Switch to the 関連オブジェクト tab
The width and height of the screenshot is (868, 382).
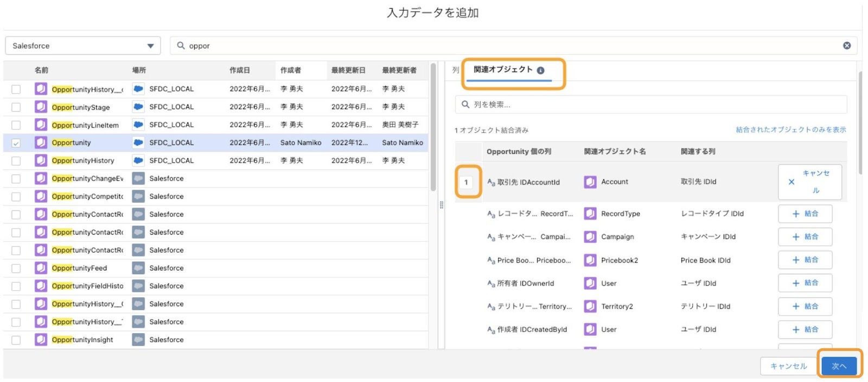(x=509, y=70)
